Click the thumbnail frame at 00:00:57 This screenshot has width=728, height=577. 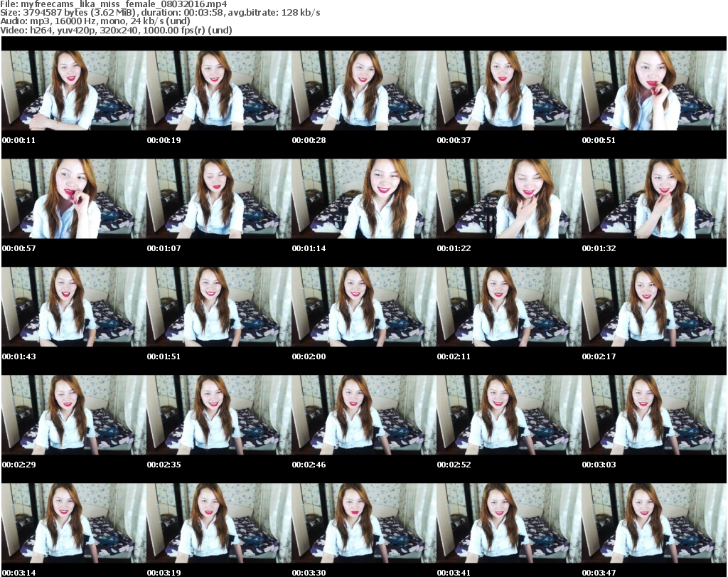coord(74,198)
